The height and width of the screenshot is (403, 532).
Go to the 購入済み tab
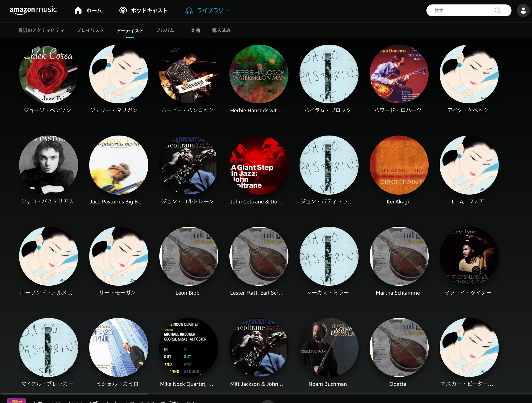click(x=221, y=30)
